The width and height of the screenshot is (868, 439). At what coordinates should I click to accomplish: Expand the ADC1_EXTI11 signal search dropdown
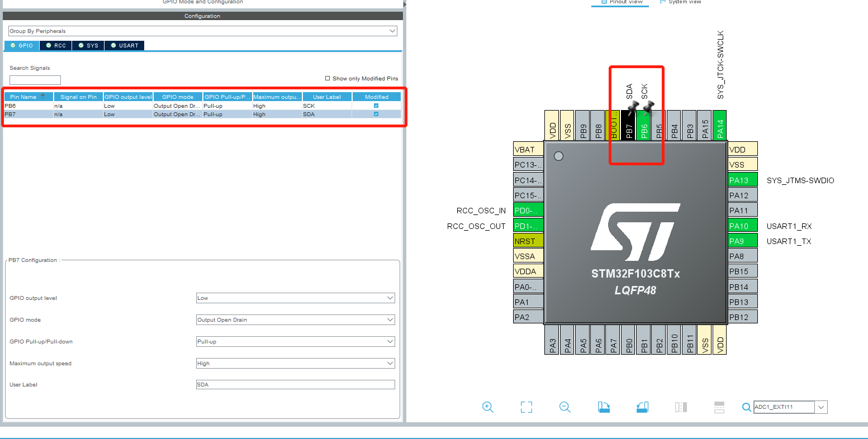point(822,407)
